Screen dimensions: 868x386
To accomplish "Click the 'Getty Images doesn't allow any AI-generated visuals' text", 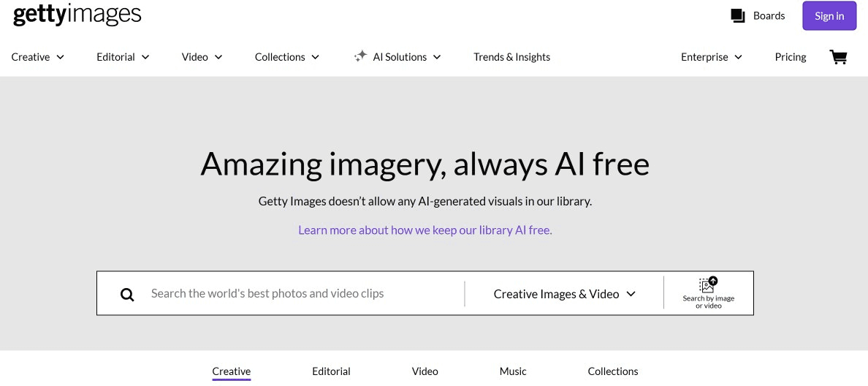I will 425,201.
